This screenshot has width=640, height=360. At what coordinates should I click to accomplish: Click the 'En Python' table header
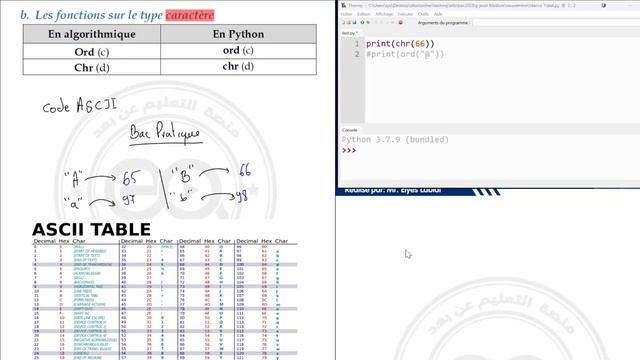tap(238, 34)
